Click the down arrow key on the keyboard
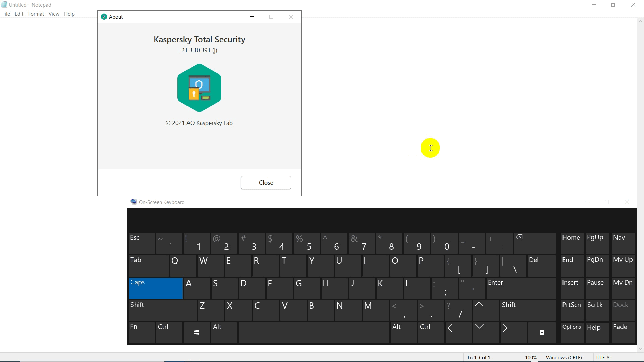The height and width of the screenshot is (362, 644). click(486, 333)
